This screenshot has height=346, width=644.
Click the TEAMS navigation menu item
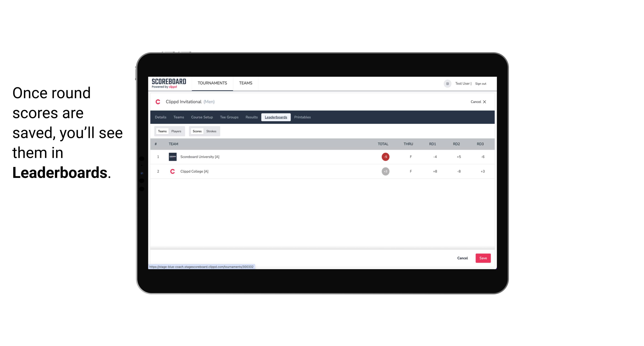(246, 83)
